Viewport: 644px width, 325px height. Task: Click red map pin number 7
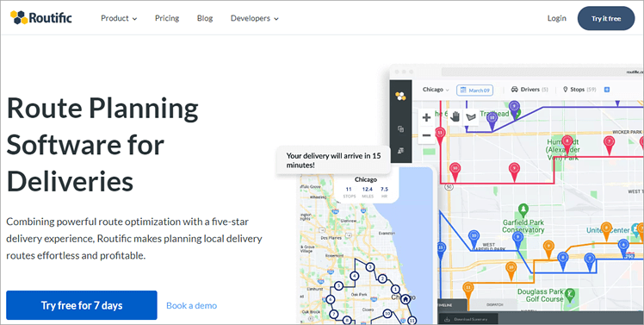(x=609, y=145)
